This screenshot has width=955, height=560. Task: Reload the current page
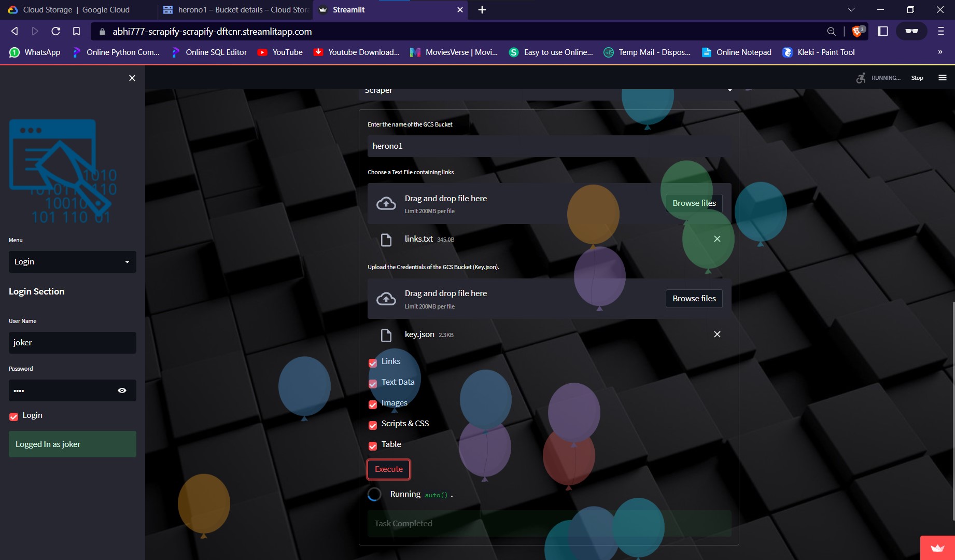pos(55,32)
